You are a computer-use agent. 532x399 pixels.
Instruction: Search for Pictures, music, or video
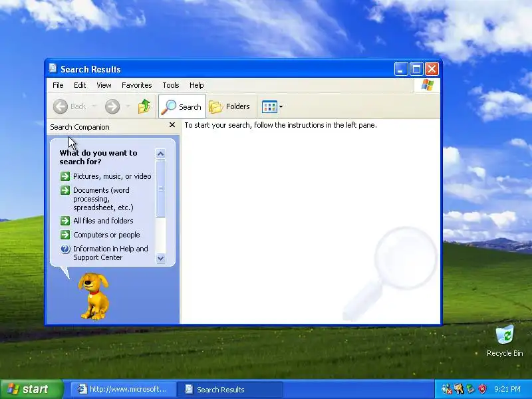[x=112, y=176]
